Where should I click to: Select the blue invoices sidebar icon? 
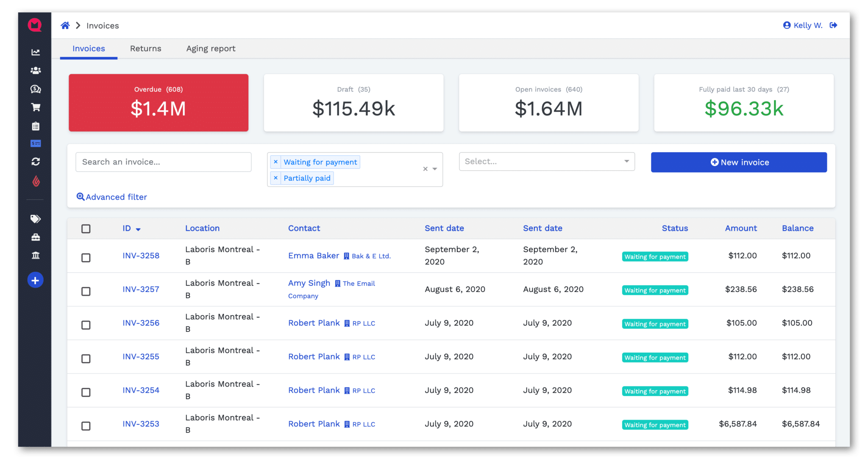coord(36,143)
